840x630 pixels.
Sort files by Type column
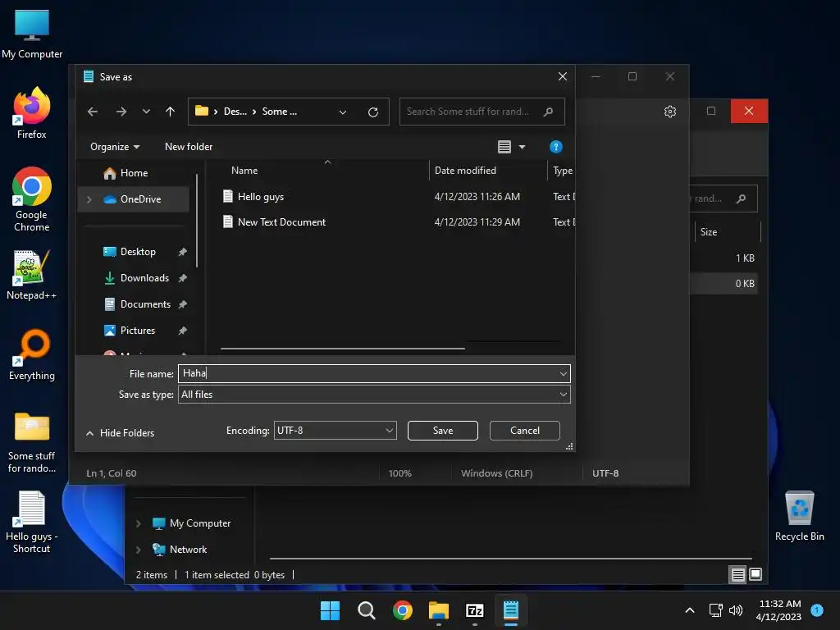pyautogui.click(x=562, y=171)
